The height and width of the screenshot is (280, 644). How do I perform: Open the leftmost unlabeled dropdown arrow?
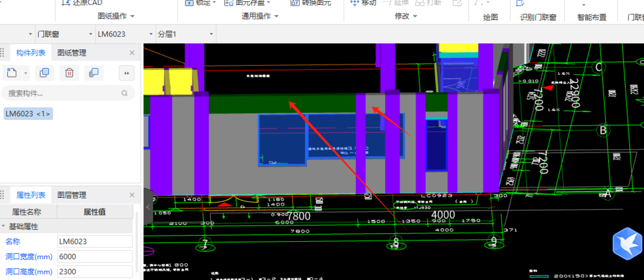30,34
